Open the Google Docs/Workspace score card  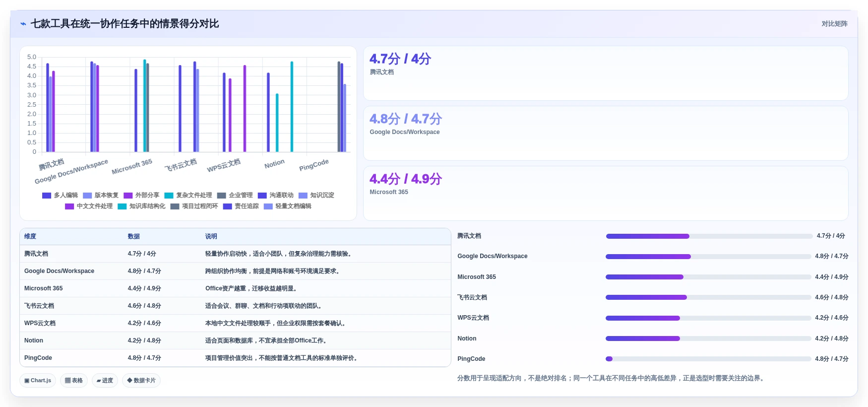(x=606, y=134)
